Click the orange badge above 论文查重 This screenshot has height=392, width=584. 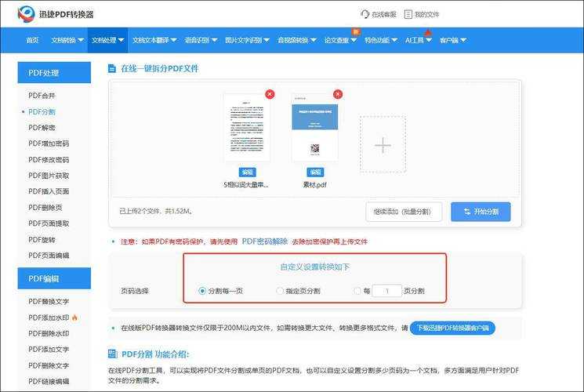(x=356, y=32)
